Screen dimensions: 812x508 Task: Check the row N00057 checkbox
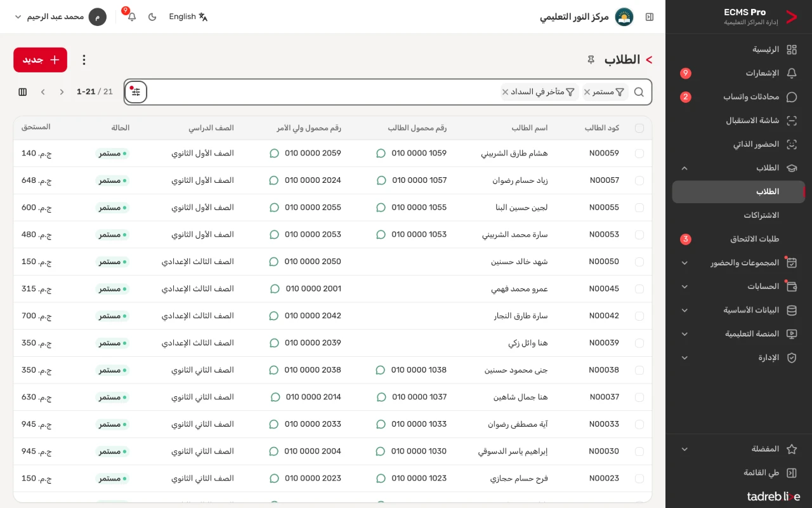point(639,180)
